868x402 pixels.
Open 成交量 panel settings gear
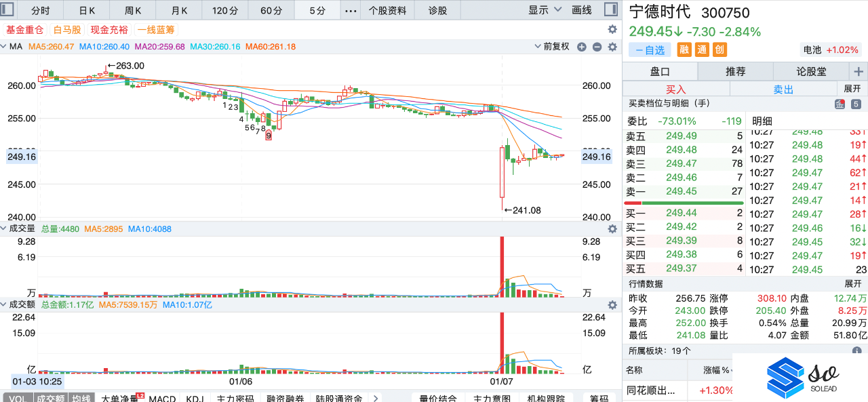[612, 229]
